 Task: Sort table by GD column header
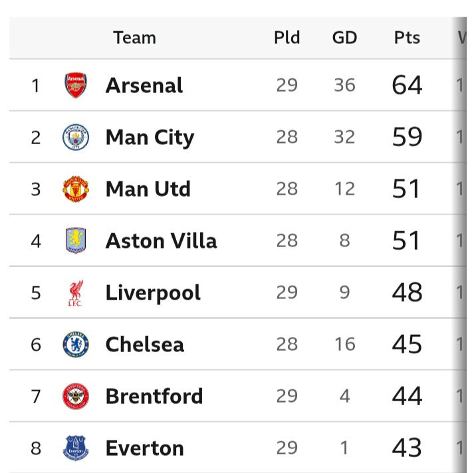[344, 38]
